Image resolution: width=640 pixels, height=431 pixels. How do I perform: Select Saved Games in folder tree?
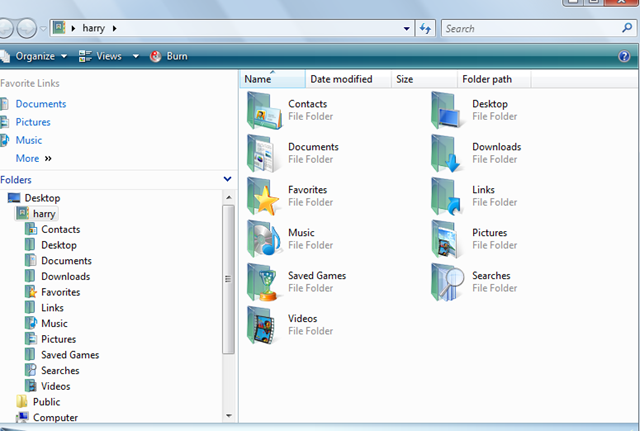coord(70,355)
